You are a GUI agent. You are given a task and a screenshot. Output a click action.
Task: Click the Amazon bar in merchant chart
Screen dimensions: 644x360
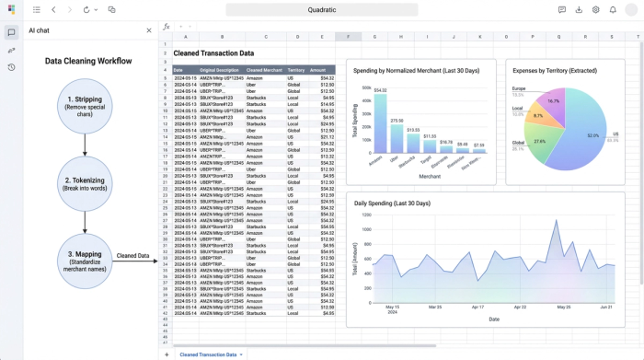click(380, 123)
